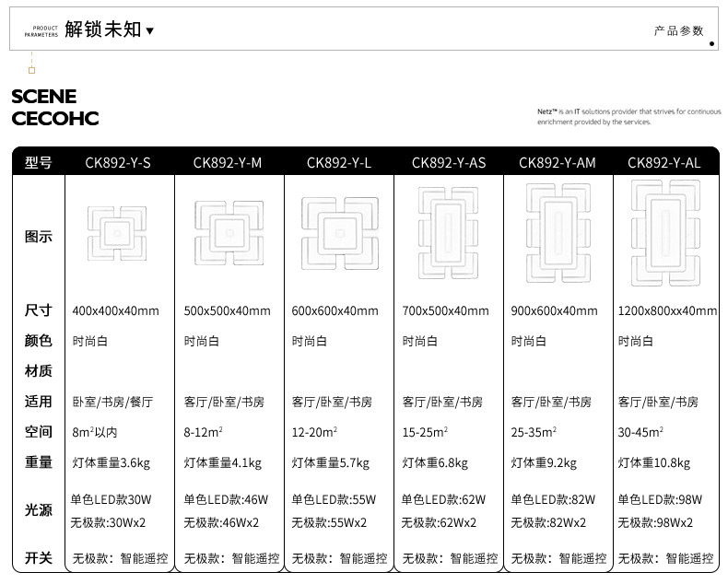
Task: Click the 灯体重量3.6kg weight cell
Action: (111, 462)
